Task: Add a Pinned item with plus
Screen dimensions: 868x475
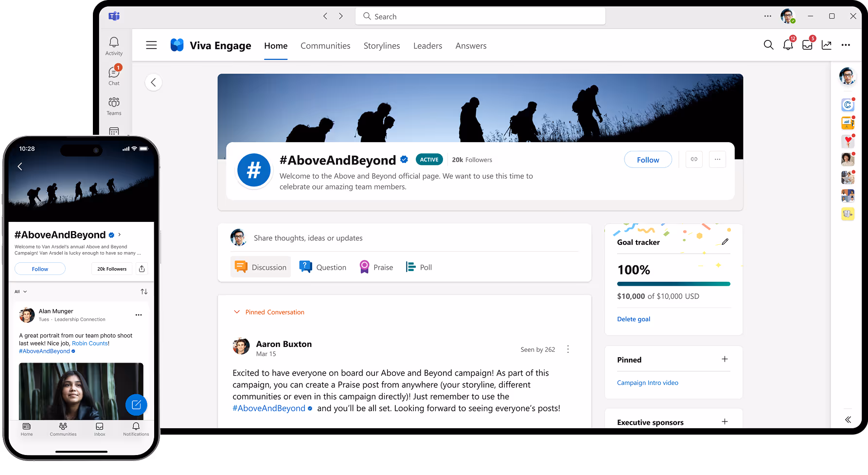Action: click(x=725, y=359)
